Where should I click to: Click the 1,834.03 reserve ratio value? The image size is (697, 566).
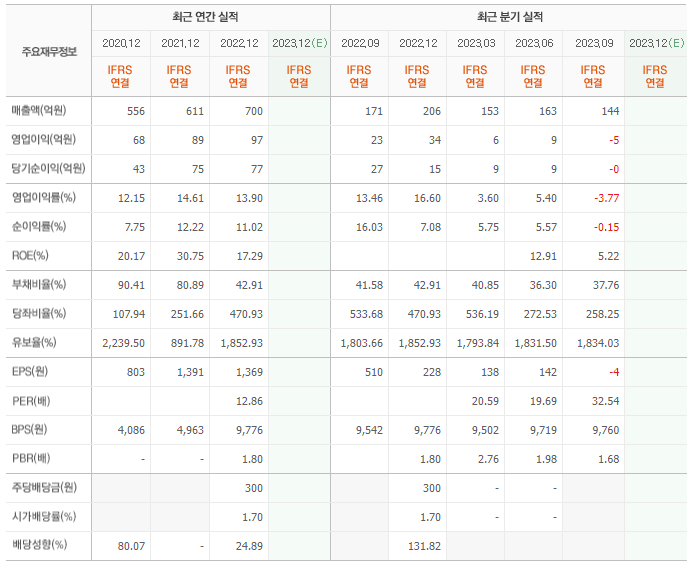coord(598,343)
